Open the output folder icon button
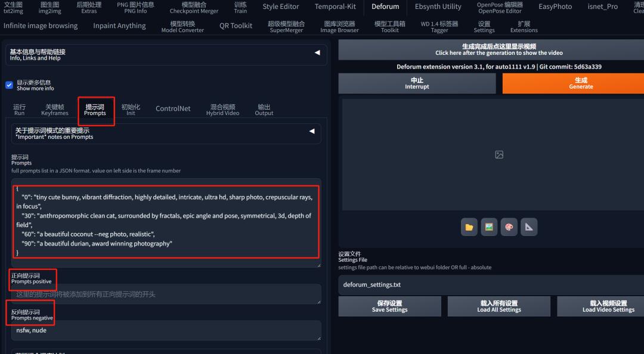Viewport: 644px width, 354px height. (469, 227)
